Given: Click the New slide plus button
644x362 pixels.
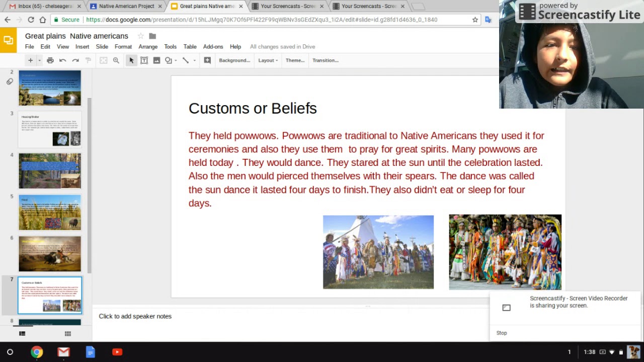Looking at the screenshot, I should click(30, 60).
